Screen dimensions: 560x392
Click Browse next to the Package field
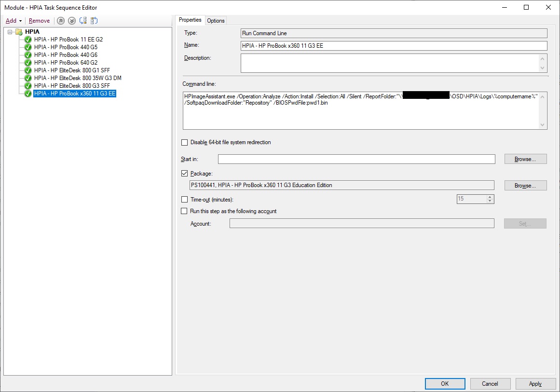pyautogui.click(x=525, y=185)
